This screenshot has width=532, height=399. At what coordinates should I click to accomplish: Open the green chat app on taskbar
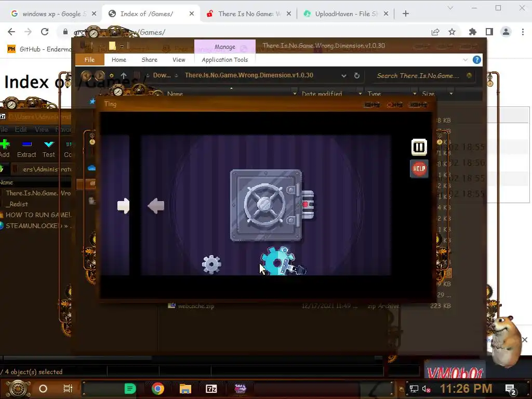130,389
